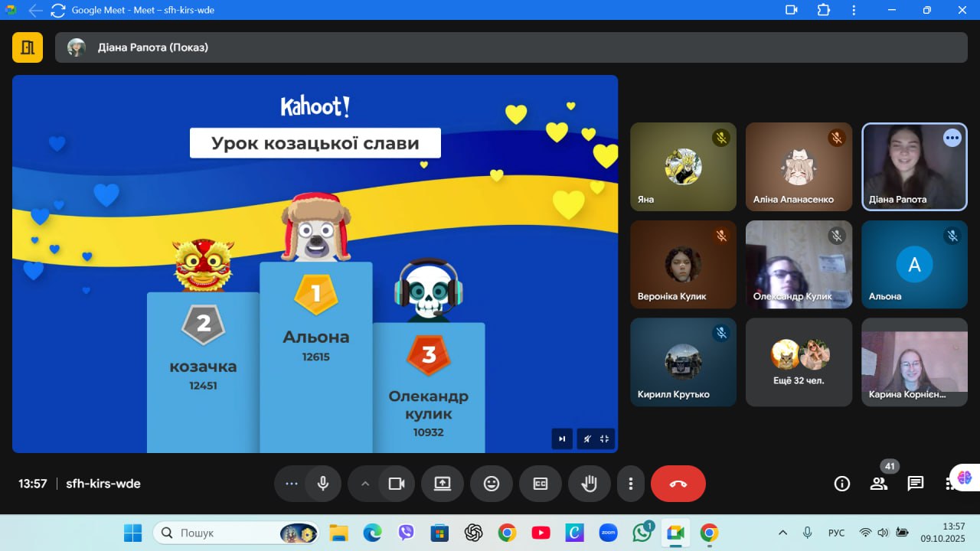Expand the video settings chevron

tap(365, 484)
